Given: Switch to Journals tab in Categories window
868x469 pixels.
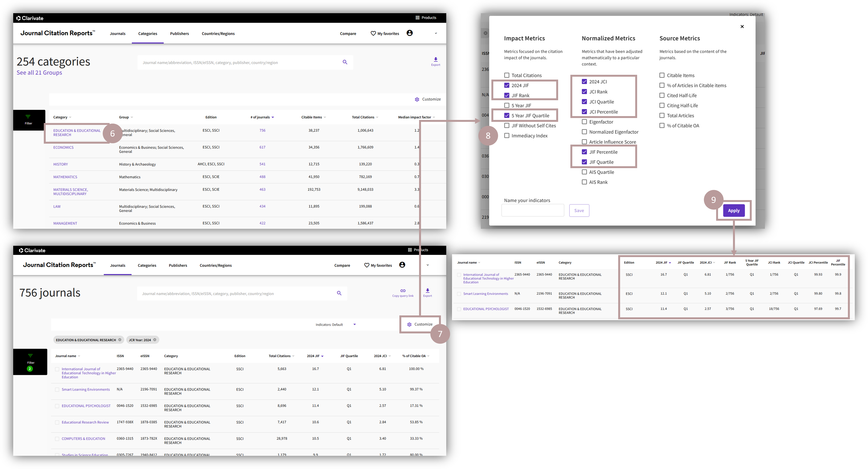Looking at the screenshot, I should click(x=117, y=33).
